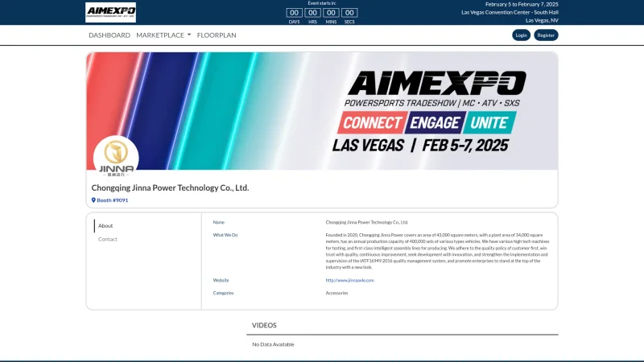Select the About tab

(105, 226)
